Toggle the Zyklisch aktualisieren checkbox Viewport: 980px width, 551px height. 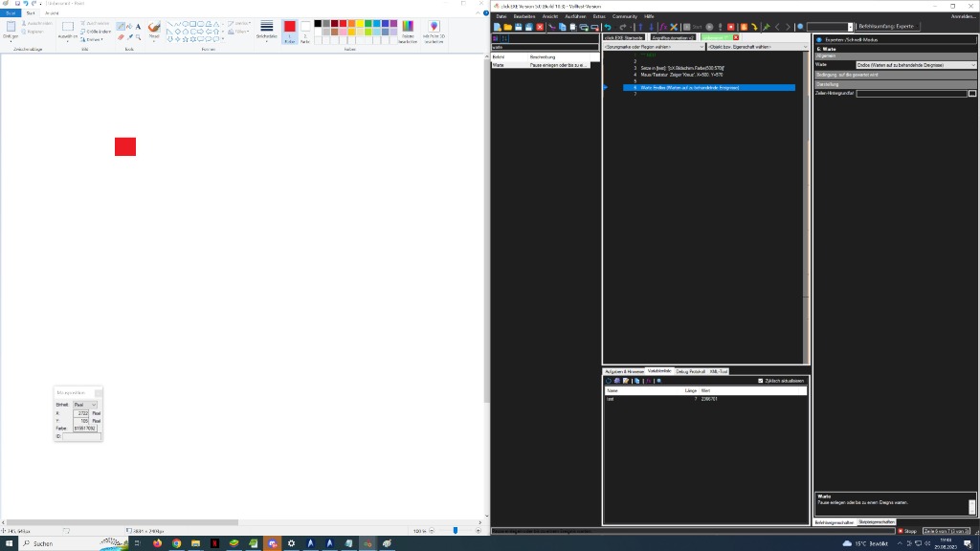pyautogui.click(x=761, y=381)
